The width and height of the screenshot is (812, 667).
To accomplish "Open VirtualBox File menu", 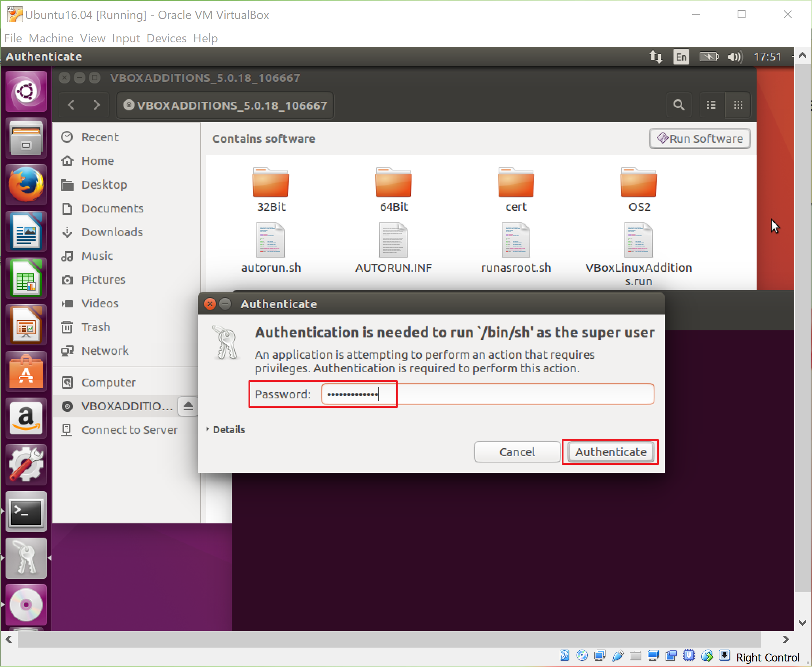I will (13, 38).
